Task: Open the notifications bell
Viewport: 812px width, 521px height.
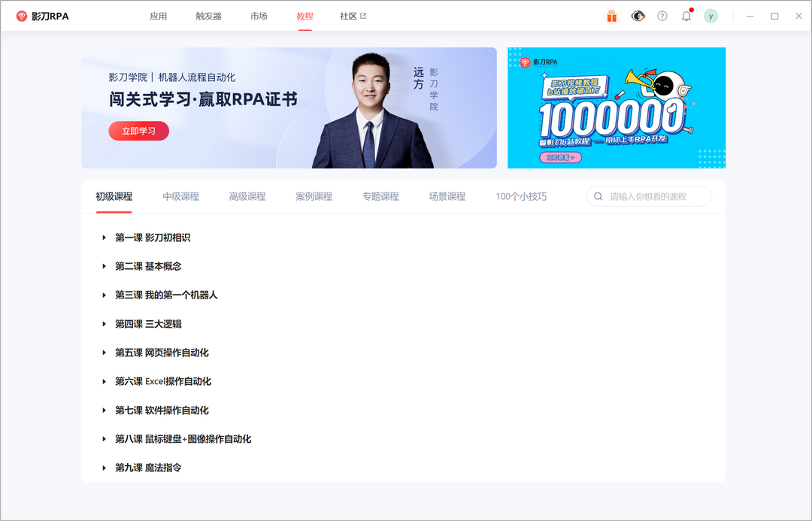Action: (686, 15)
